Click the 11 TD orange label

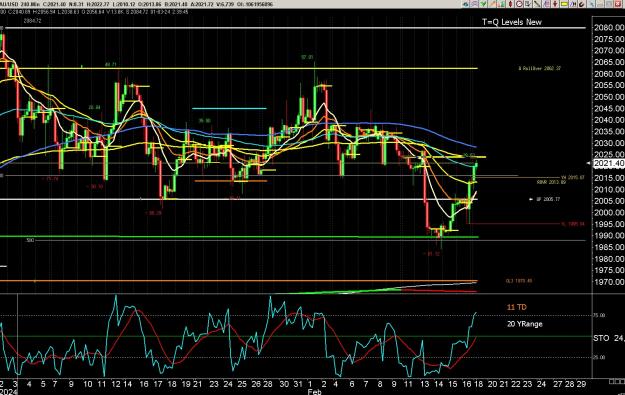pyautogui.click(x=517, y=307)
